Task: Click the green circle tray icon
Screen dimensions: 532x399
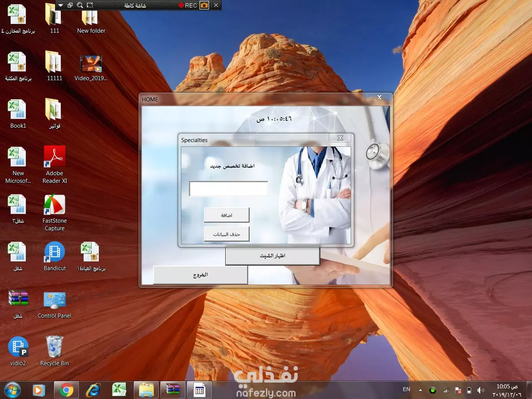Action: (x=433, y=390)
